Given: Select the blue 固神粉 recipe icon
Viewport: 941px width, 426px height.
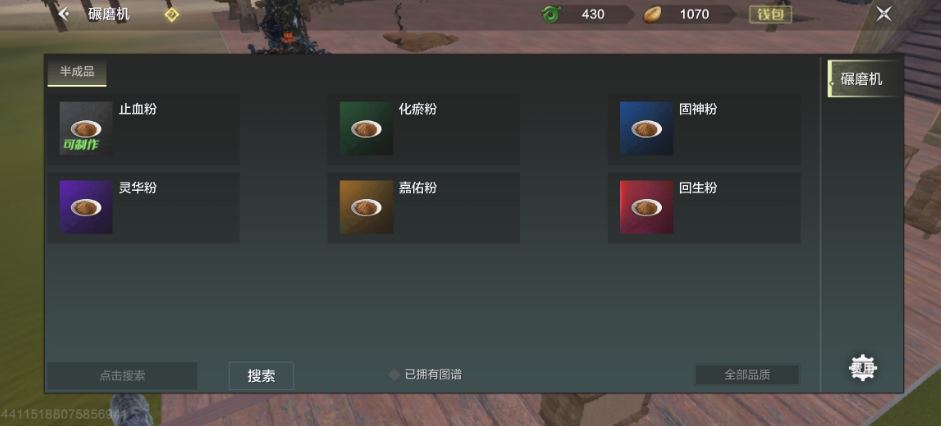Looking at the screenshot, I should [646, 128].
